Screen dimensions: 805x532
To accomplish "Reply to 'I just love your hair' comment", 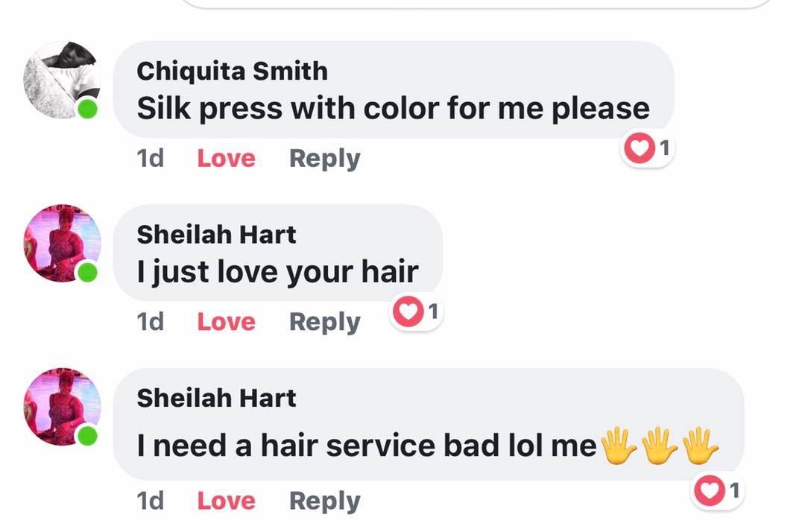I will pyautogui.click(x=324, y=322).
